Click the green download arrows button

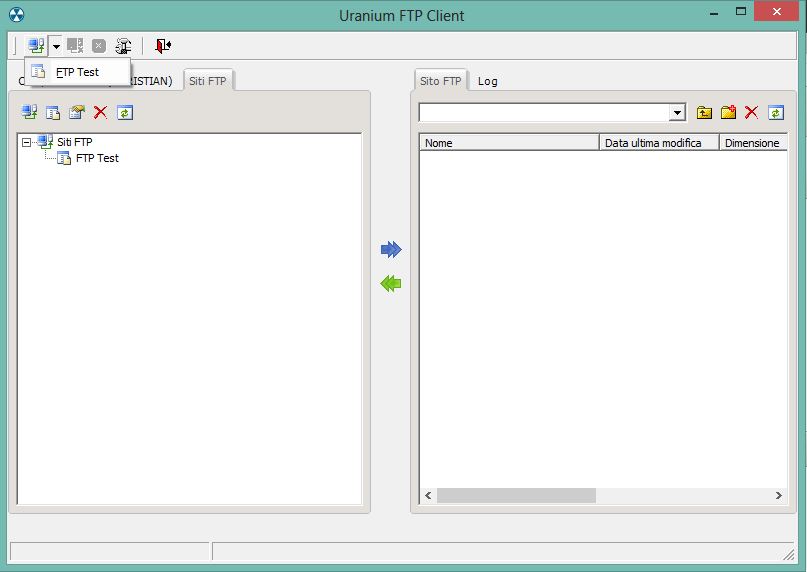[x=391, y=284]
